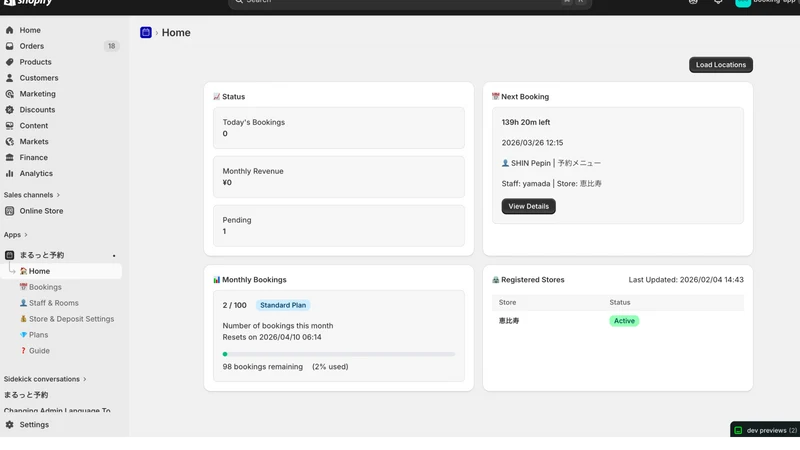Click the Analytics bar chart icon

[x=9, y=173]
